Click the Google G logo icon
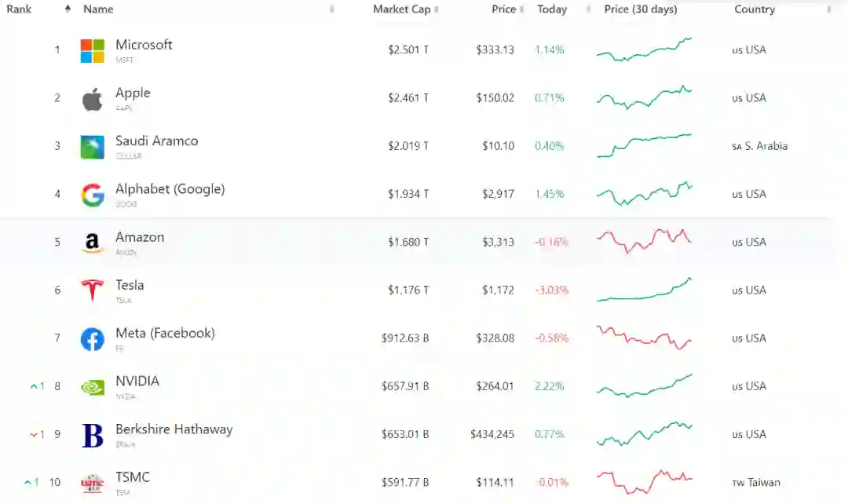This screenshot has width=848, height=504. 93,195
